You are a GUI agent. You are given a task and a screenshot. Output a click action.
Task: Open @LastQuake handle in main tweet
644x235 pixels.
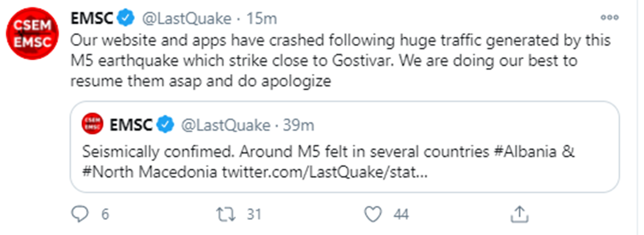pyautogui.click(x=187, y=18)
